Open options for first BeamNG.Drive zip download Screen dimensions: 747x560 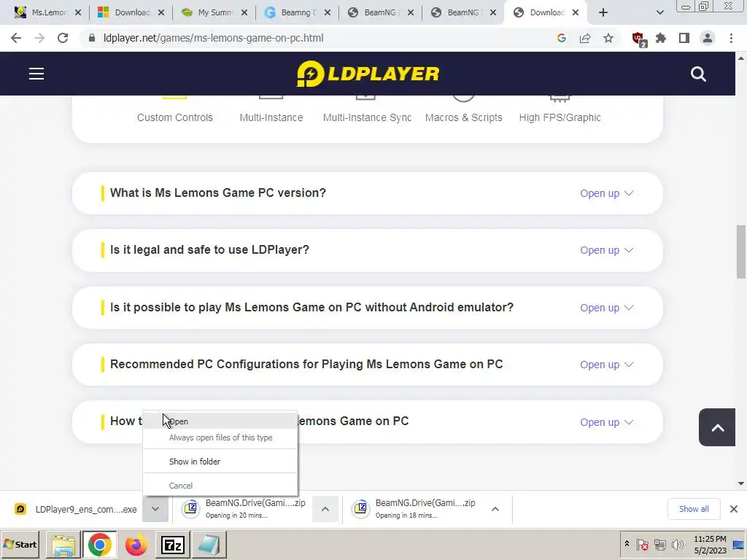tap(325, 509)
